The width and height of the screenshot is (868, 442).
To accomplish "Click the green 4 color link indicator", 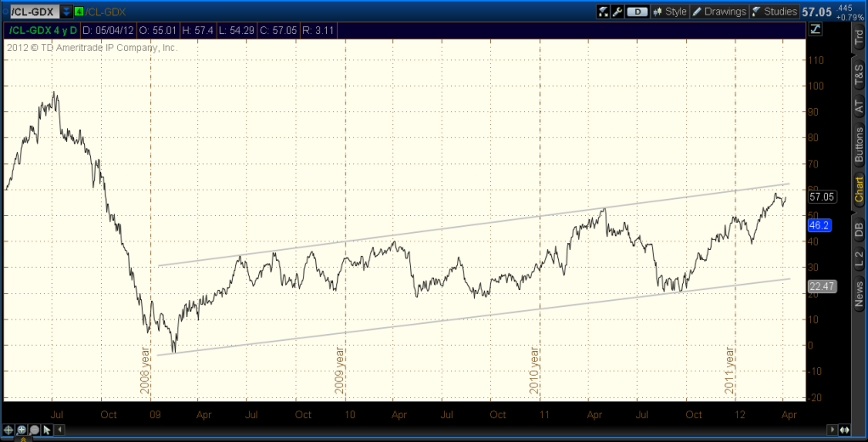I will (x=79, y=12).
